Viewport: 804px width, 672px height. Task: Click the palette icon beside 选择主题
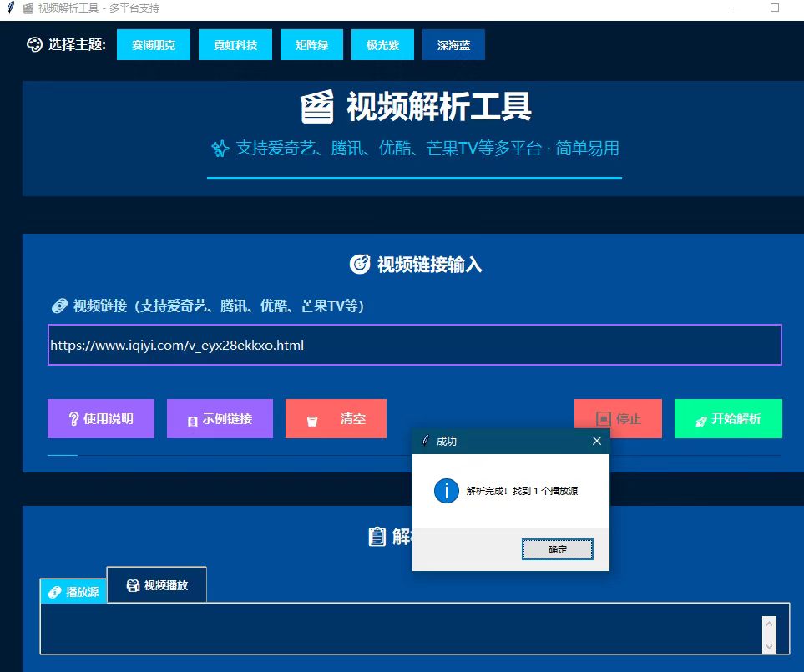click(x=34, y=44)
